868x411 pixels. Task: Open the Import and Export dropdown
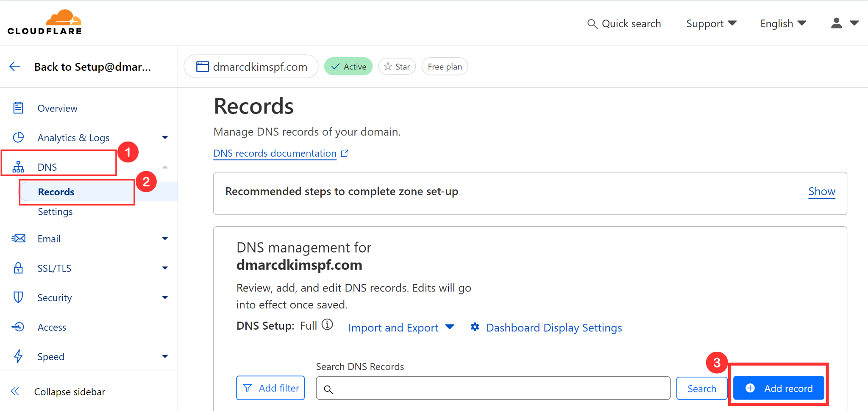coord(401,328)
